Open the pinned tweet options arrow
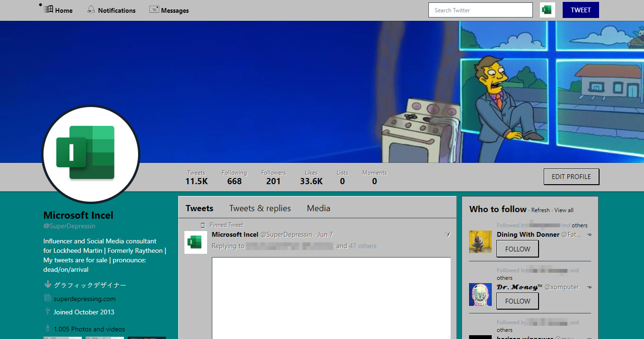 coord(448,235)
